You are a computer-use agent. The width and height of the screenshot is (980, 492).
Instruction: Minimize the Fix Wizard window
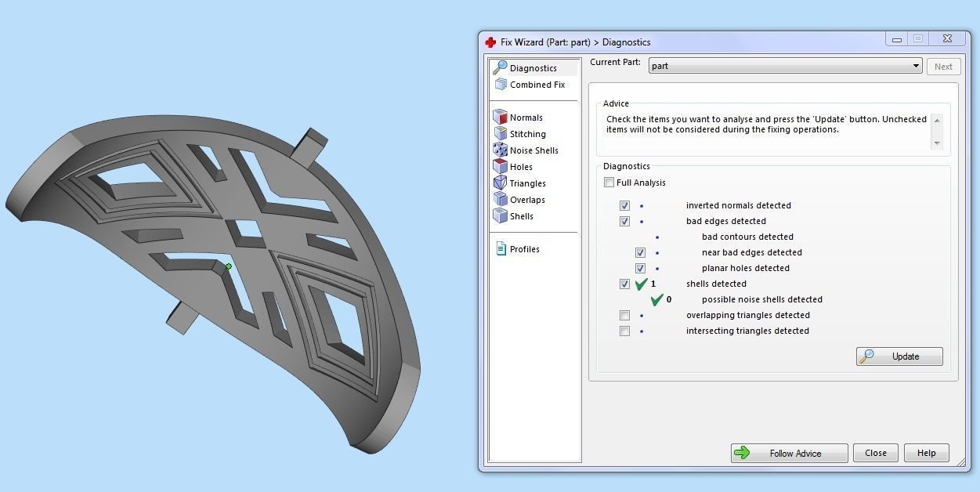897,39
